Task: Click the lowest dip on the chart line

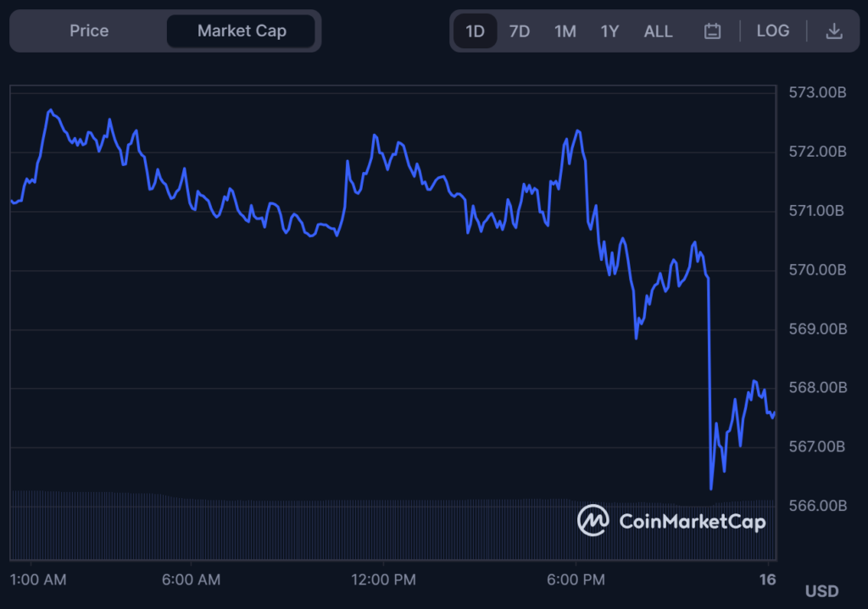Action: click(711, 489)
